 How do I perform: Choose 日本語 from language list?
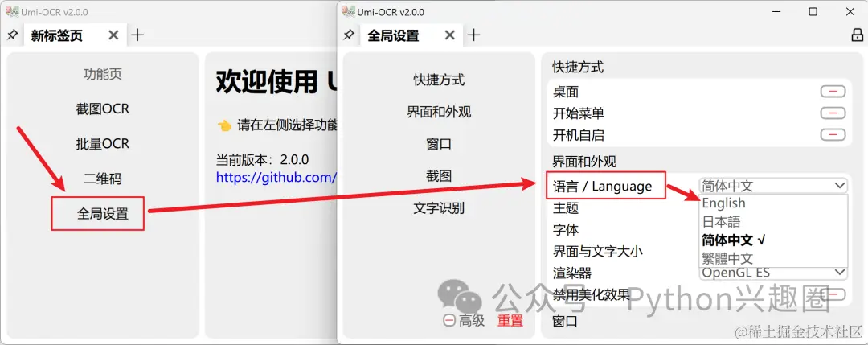click(773, 222)
